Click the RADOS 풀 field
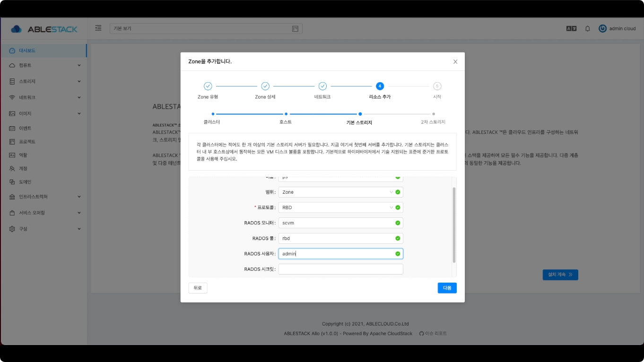The height and width of the screenshot is (362, 644). tap(340, 238)
